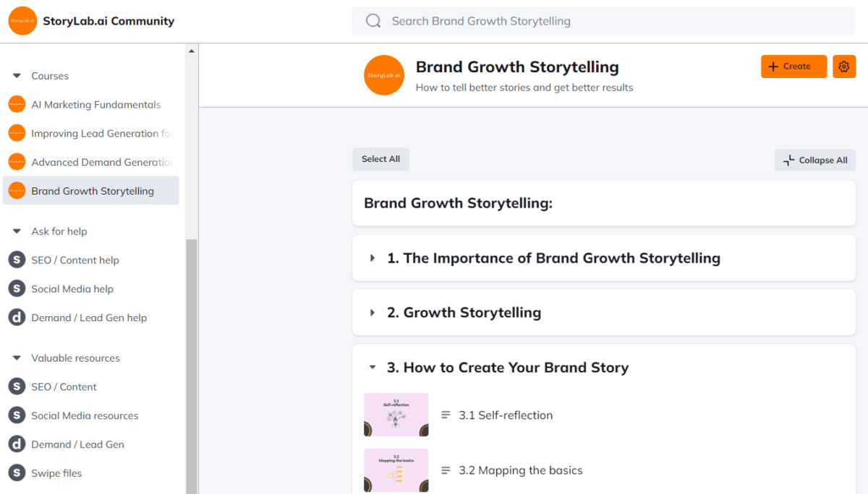Click the Demand / Lead Gen help 'd' icon
Screen dimensions: 868x494
click(16, 318)
